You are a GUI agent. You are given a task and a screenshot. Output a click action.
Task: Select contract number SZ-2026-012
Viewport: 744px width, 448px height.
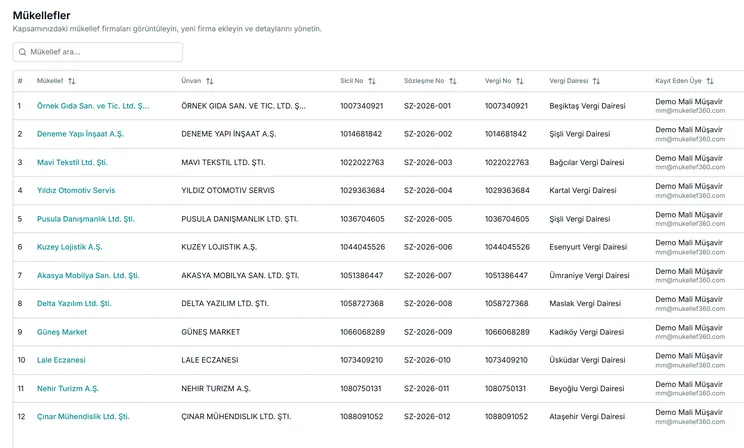(x=428, y=416)
